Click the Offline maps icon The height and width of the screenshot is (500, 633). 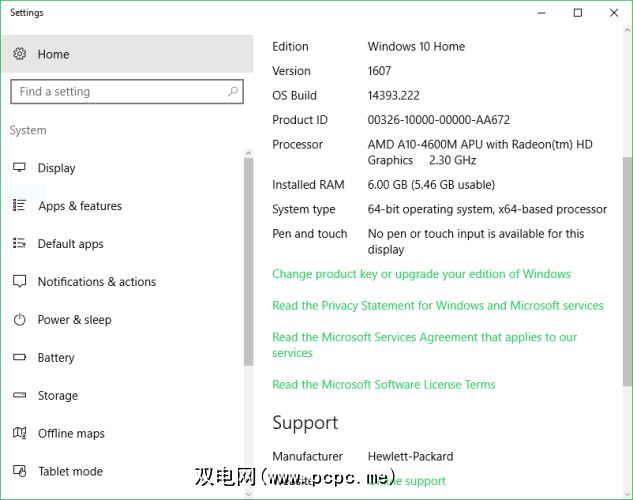[x=19, y=433]
